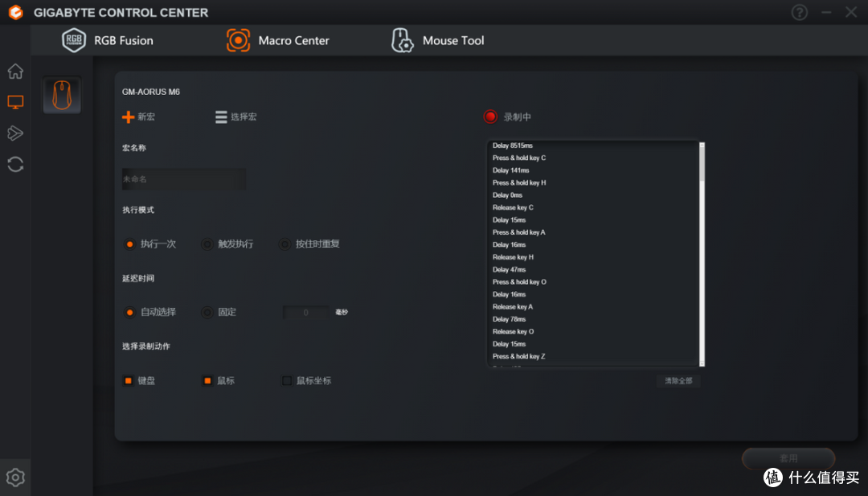Click the Macro Center orange target icon

click(238, 40)
